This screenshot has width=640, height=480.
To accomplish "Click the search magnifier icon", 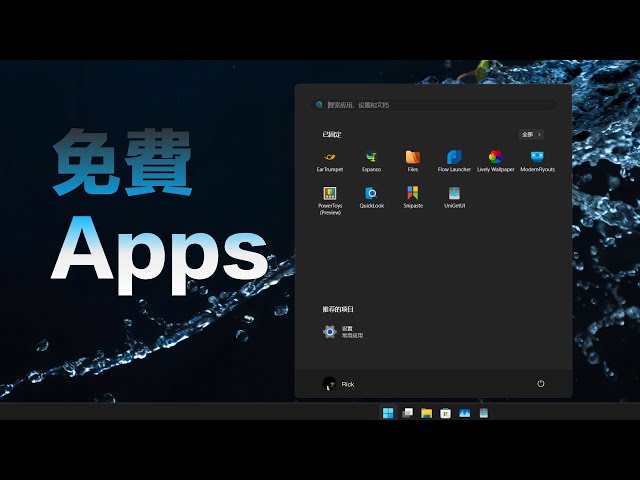I will 319,105.
